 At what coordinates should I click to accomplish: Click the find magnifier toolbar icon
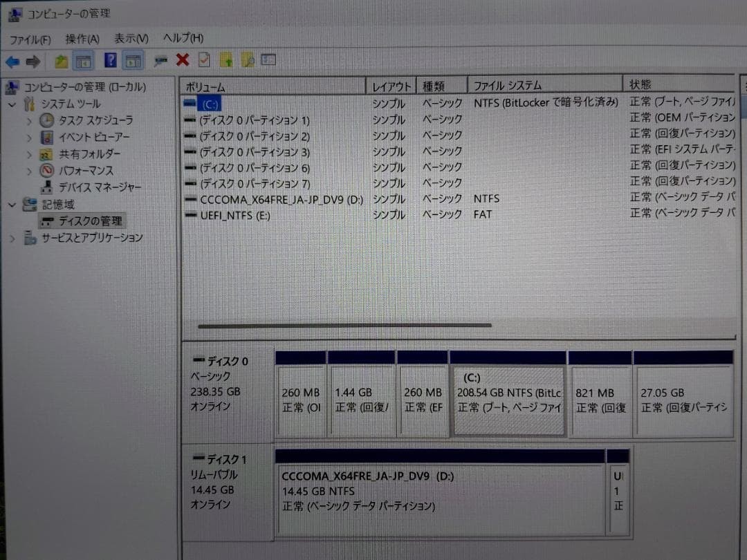coord(248,60)
